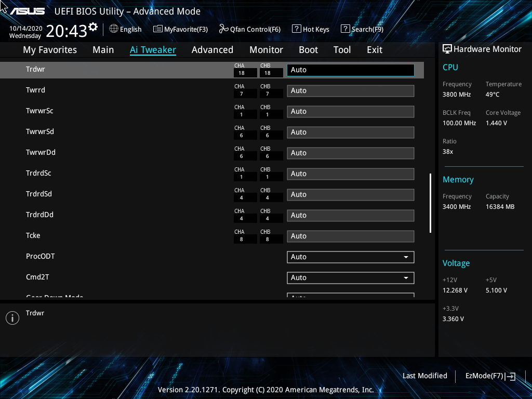Click the Hardware Monitor screen icon
This screenshot has width=532, height=399.
(x=447, y=49)
